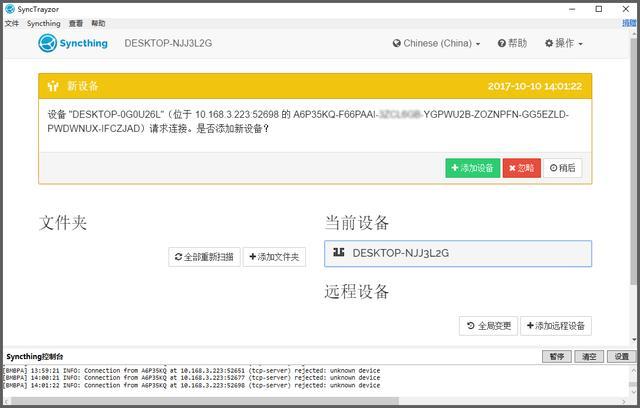
Task: Expand the DESKTOP-NJJ3L2G current device panel
Action: pos(458,253)
